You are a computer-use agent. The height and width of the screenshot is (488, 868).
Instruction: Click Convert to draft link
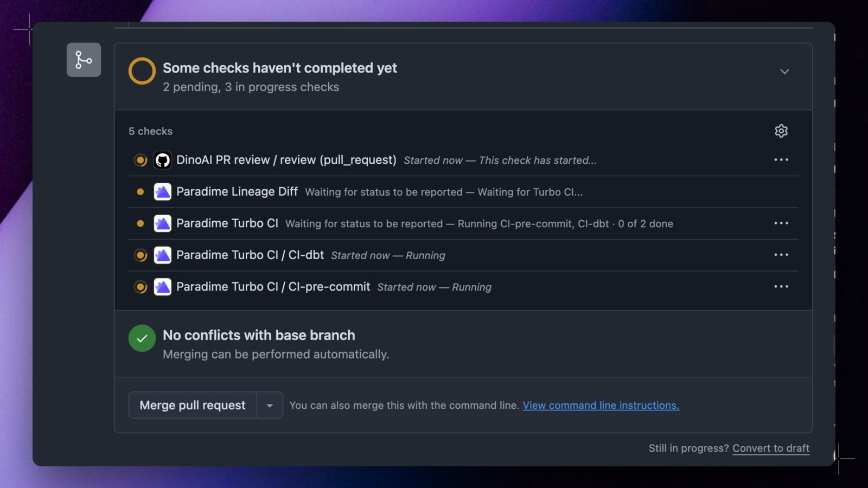click(771, 448)
